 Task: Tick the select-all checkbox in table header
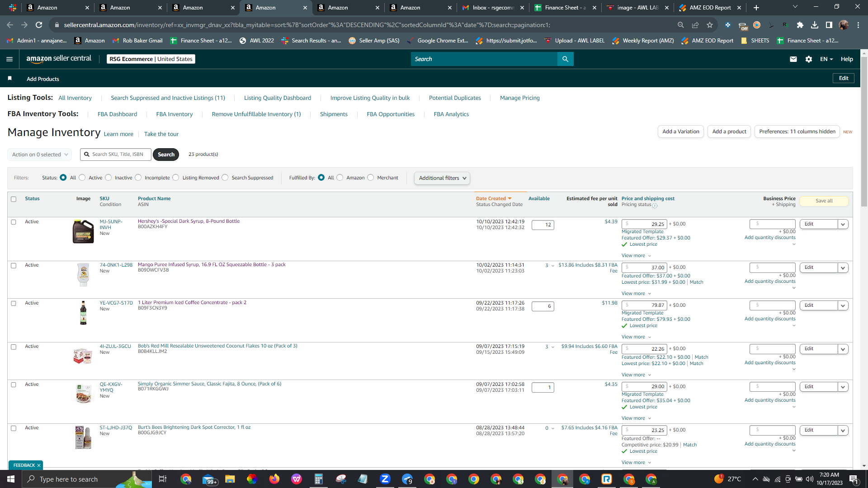(14, 199)
